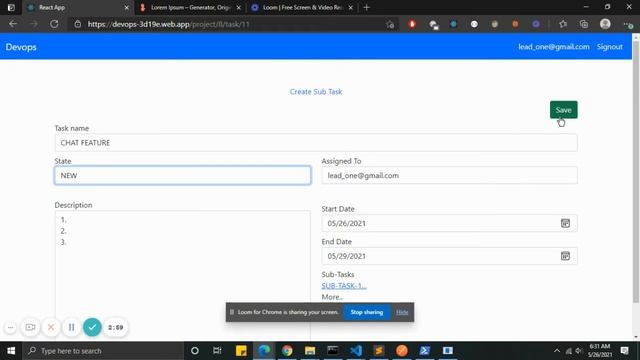The image size is (640, 360).
Task: Open the End Date calendar picker icon
Action: point(565,256)
